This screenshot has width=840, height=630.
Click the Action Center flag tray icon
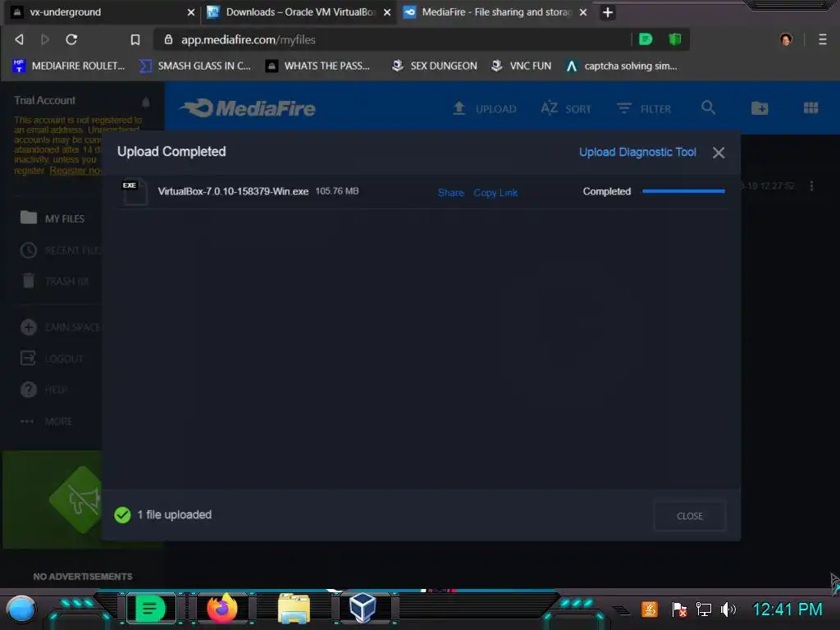coord(678,609)
